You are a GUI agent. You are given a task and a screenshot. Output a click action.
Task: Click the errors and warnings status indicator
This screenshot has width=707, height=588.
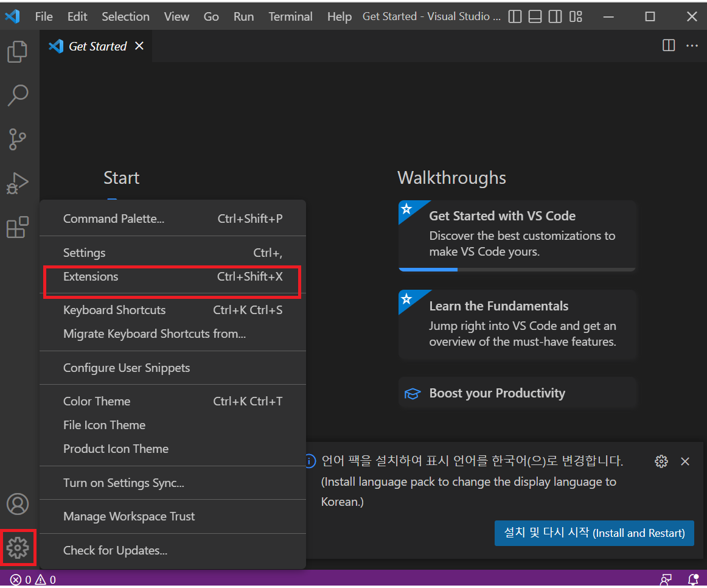pyautogui.click(x=33, y=579)
